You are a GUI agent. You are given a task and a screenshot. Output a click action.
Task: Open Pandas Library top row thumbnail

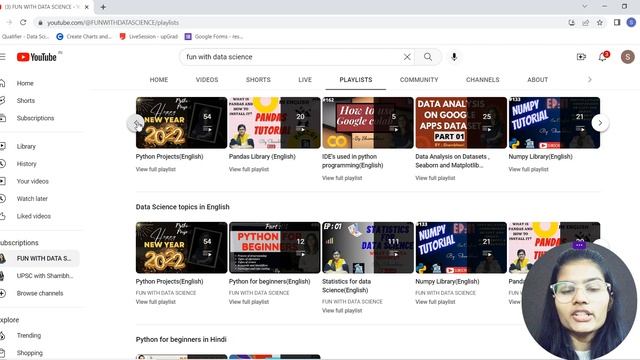[275, 123]
